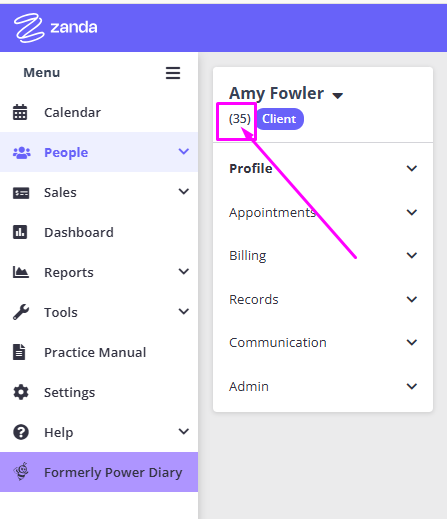Viewport: 447px width, 519px height.
Task: Click the Help question mark icon
Action: point(21,432)
